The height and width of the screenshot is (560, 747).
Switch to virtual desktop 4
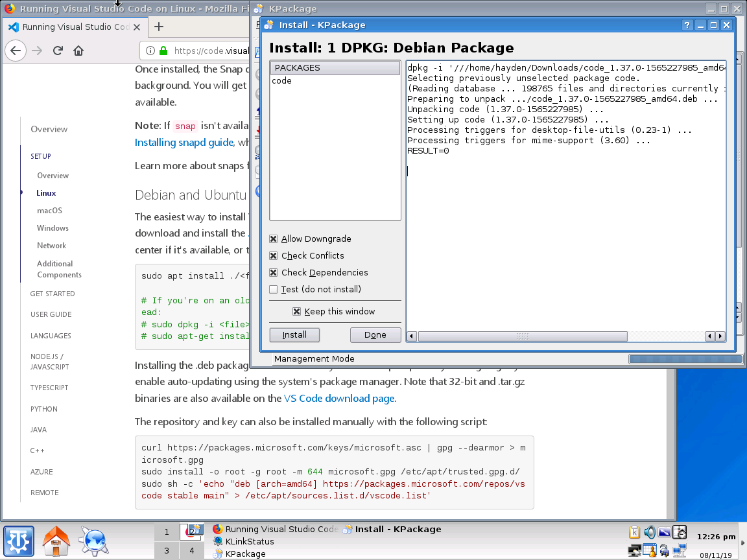click(191, 550)
